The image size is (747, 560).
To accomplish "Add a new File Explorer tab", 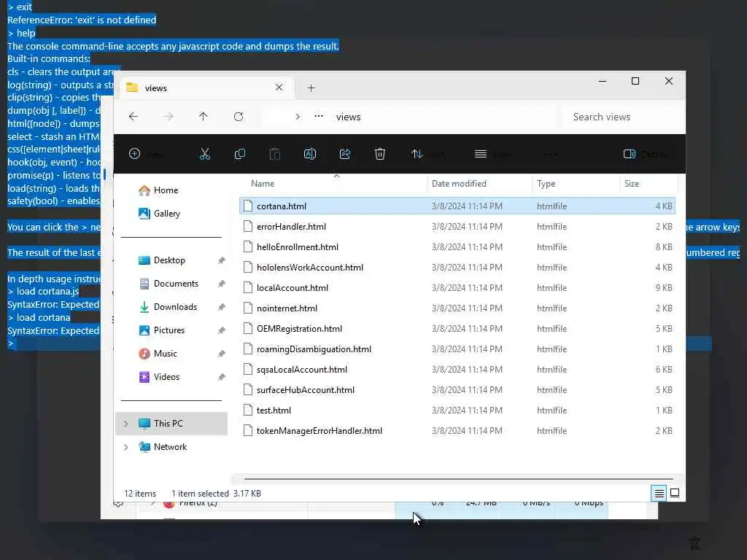I will pyautogui.click(x=311, y=88).
